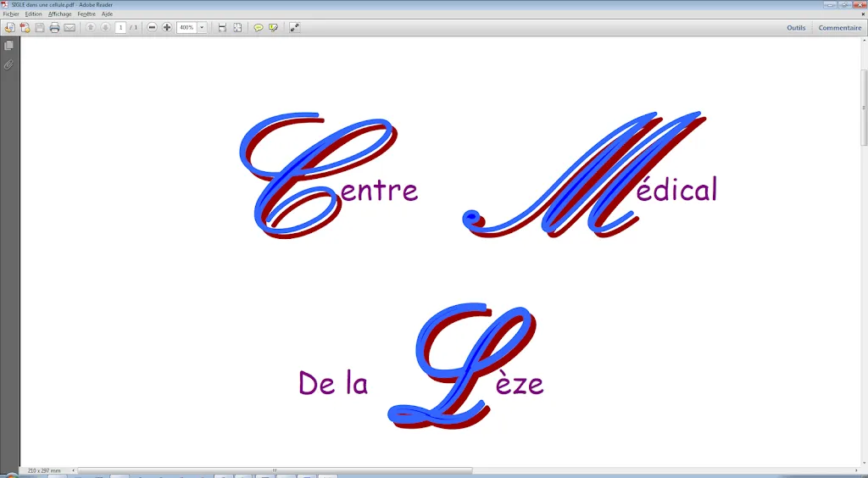Click the Adobe Reader title bar icon
Viewport: 868px width, 478px height.
pos(5,4)
